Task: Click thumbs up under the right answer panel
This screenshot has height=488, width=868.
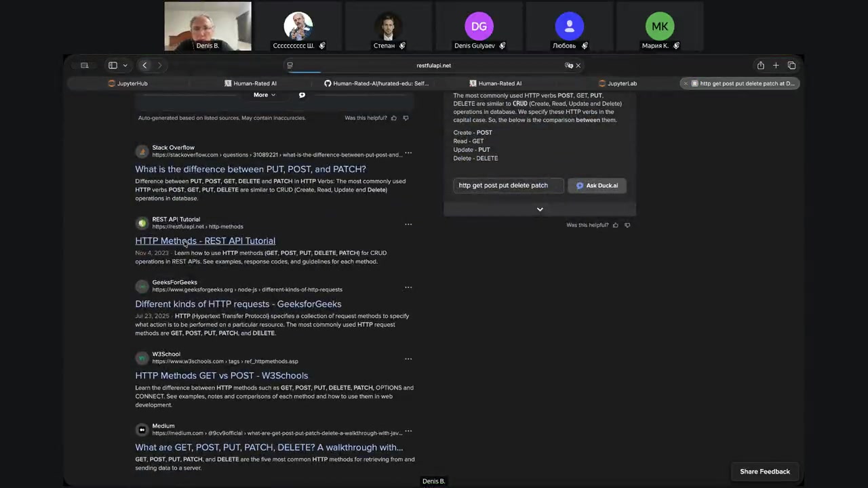Action: click(x=616, y=225)
